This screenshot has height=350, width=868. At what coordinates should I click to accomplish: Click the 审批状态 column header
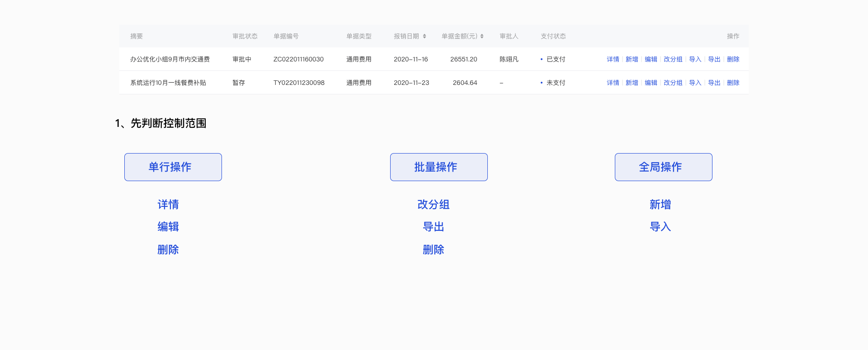point(245,36)
